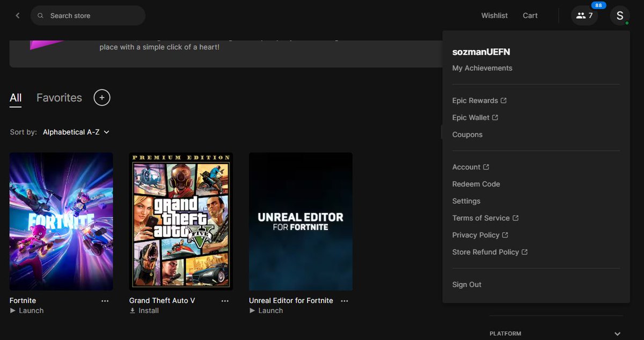Open more options for Unreal Editor for Fortnite

tap(345, 301)
